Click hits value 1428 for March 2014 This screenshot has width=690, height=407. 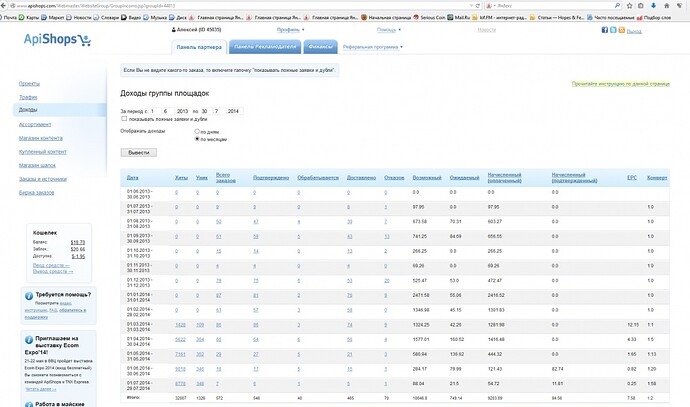point(180,325)
